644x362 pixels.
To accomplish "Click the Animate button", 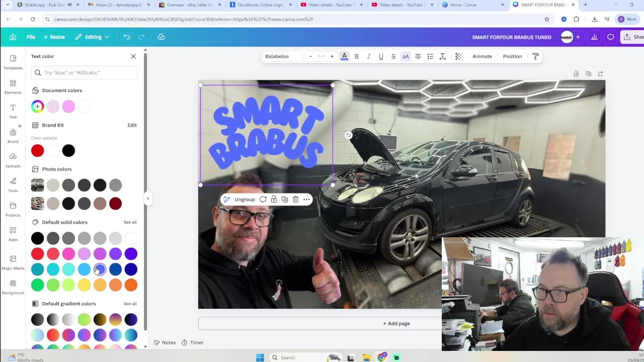I will (482, 56).
